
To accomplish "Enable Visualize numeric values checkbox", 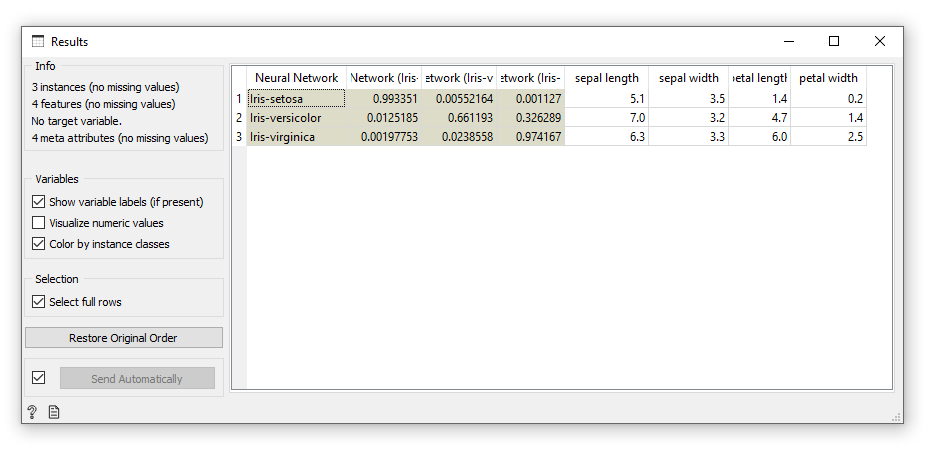I will 39,223.
